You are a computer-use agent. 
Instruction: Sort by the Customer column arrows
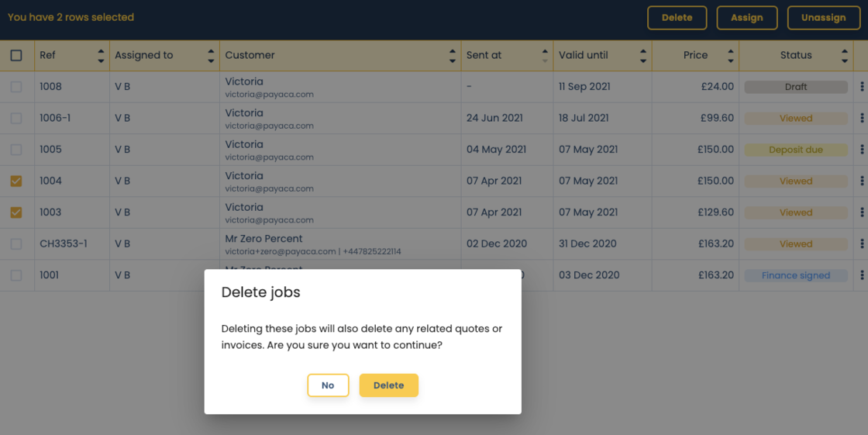453,56
